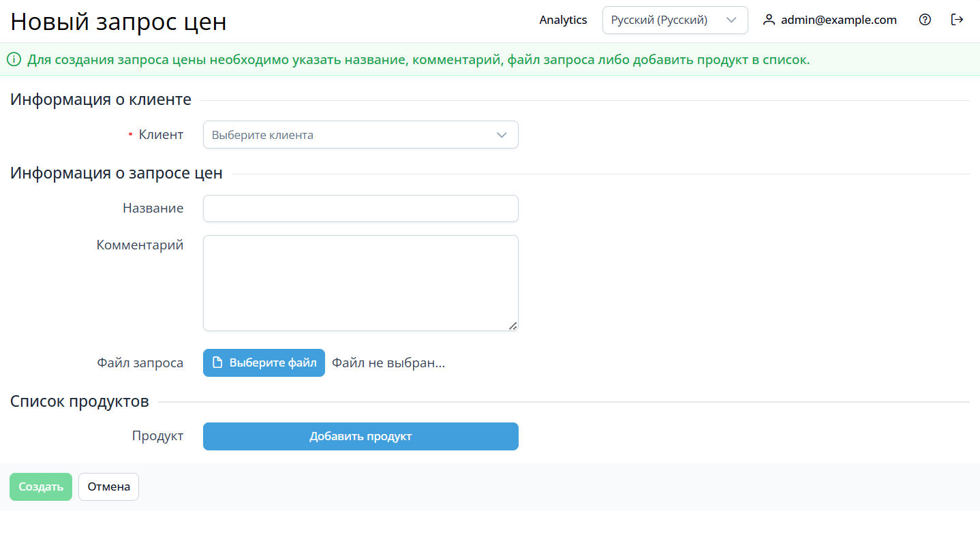Viewport: 980px width, 556px height.
Task: Click the Файл не выбран... text
Action: click(x=388, y=362)
